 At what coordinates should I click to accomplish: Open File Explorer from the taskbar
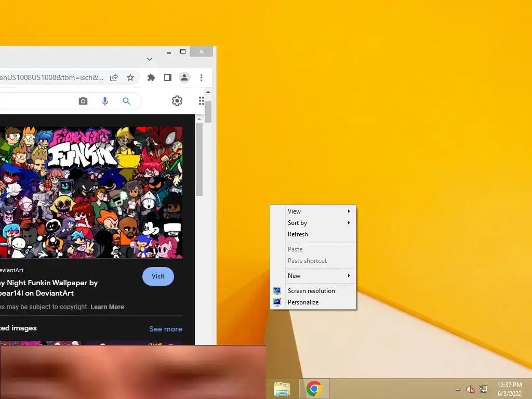coord(282,389)
